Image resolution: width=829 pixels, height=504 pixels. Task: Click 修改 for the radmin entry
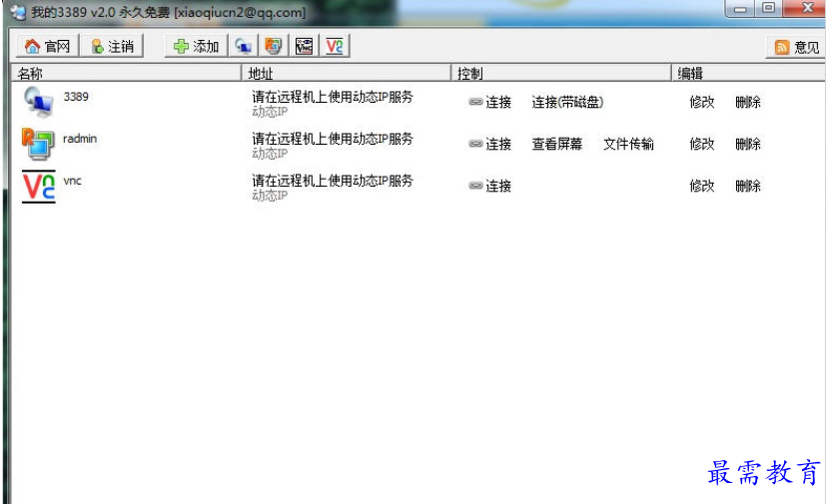pos(702,144)
